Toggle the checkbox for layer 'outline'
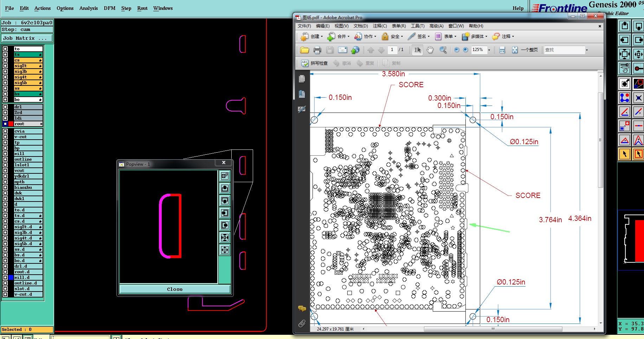This screenshot has width=644, height=339. pyautogui.click(x=5, y=159)
